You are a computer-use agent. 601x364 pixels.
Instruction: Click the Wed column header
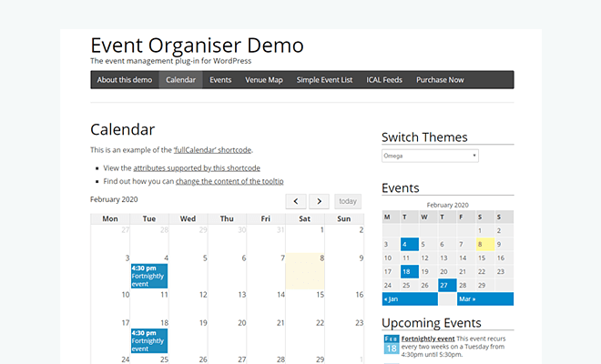188,218
